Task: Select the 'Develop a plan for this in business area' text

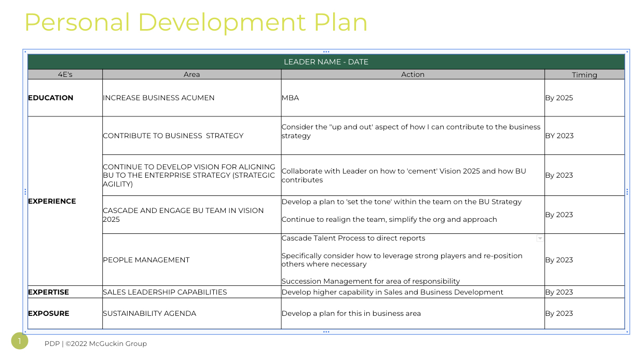Action: click(351, 313)
